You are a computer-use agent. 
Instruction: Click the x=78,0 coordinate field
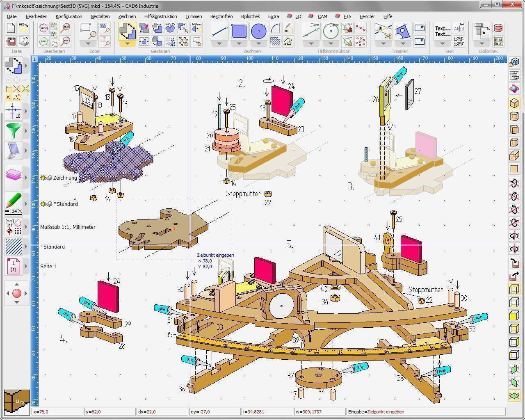57,412
